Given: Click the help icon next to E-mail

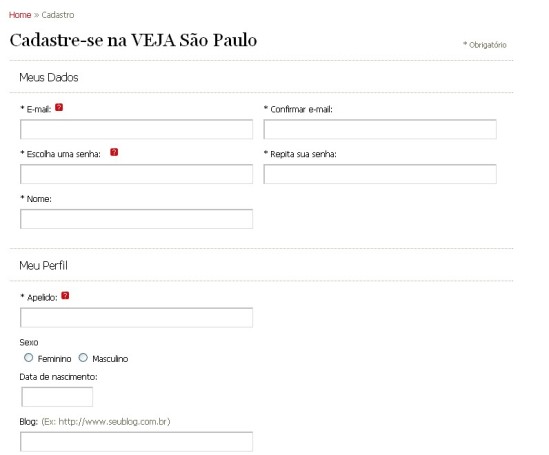Looking at the screenshot, I should (59, 107).
